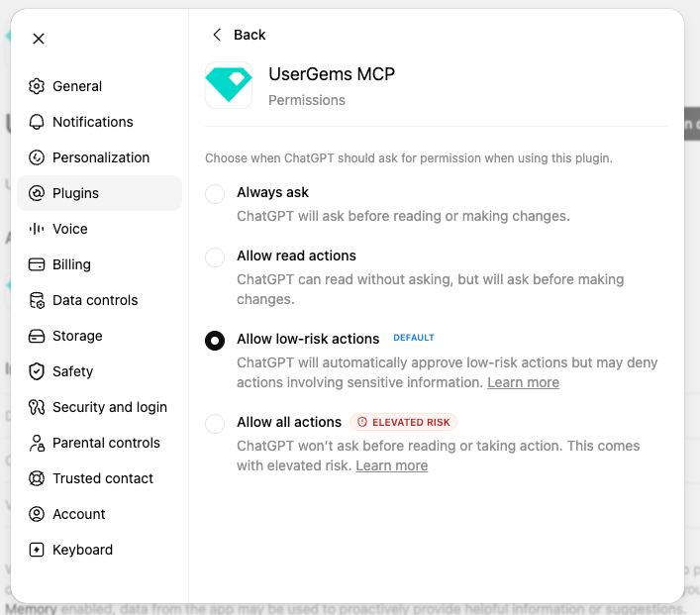Choose the Allow all actions radio button
Screen dimensions: 700x615
pos(215,424)
